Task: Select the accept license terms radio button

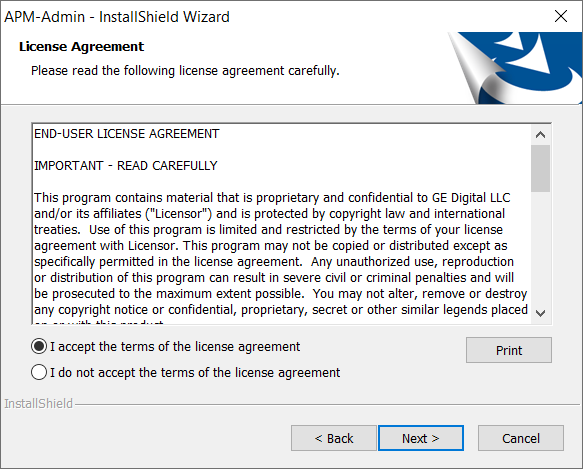Action: coord(39,346)
